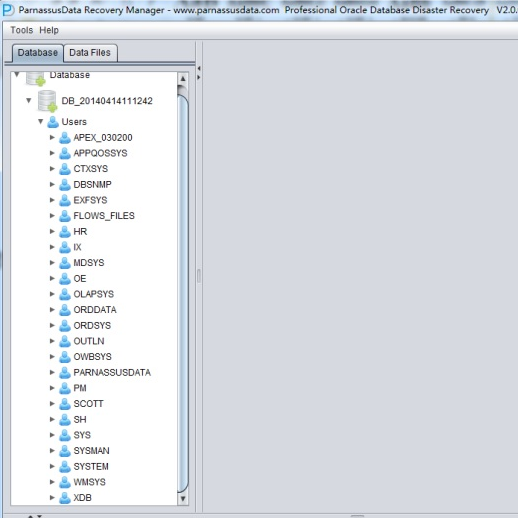
Task: Select the SCOTT user icon
Action: coord(65,404)
